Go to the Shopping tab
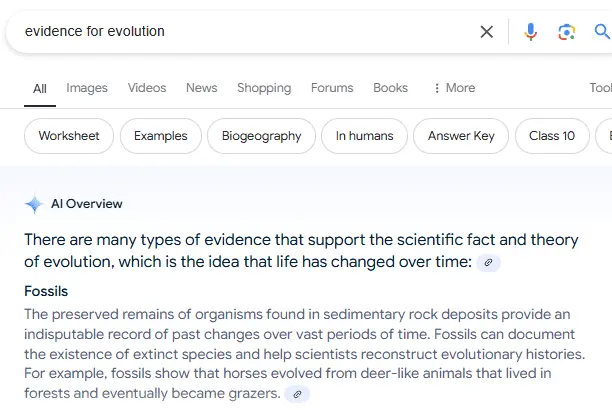This screenshot has width=612, height=410. (264, 88)
